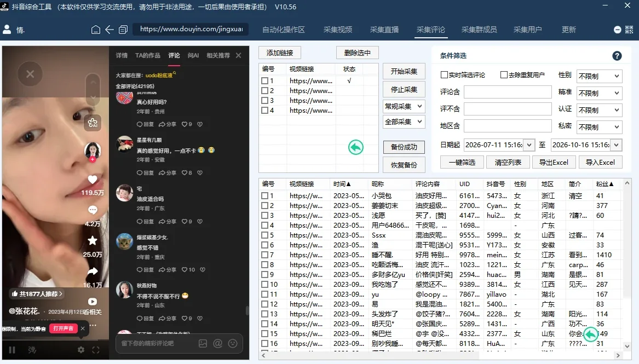639x364 pixels.
Task: Switch to 采集用户 tab
Action: pyautogui.click(x=527, y=30)
